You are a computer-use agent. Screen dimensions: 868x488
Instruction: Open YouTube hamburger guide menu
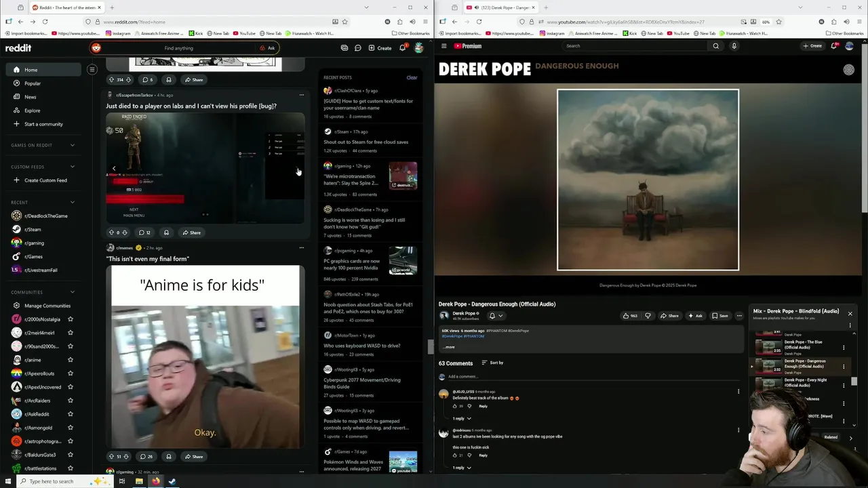point(444,46)
